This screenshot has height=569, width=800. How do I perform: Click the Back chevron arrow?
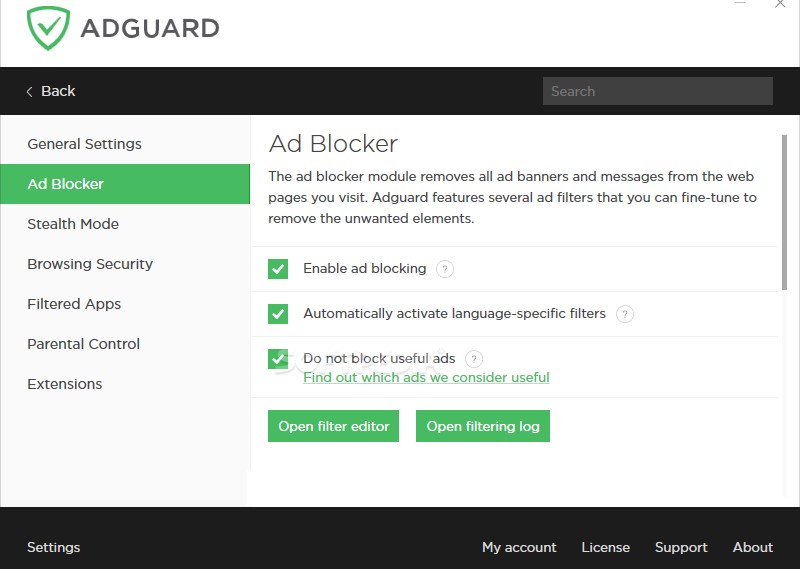[x=30, y=91]
